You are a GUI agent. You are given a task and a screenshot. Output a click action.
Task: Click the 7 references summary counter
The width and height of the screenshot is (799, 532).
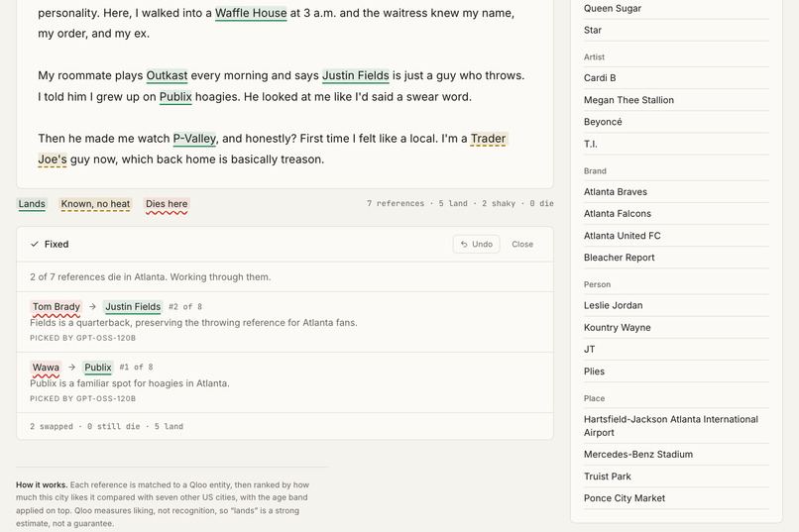click(460, 204)
